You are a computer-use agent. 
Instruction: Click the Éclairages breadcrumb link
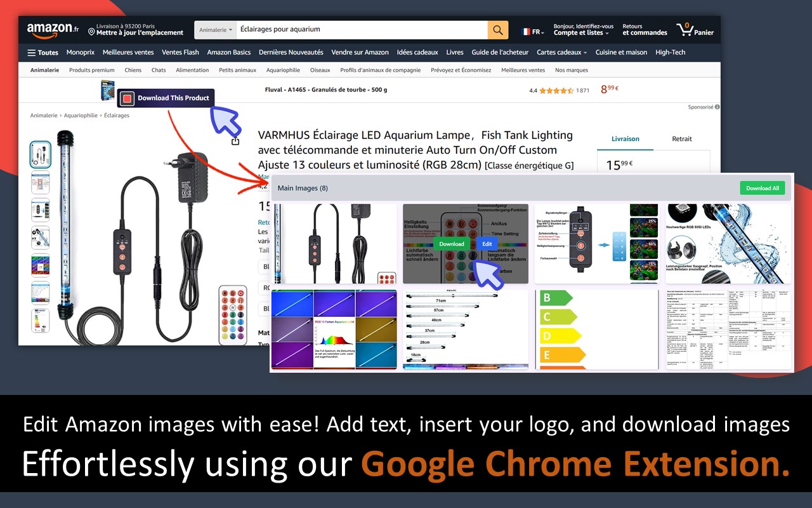coord(117,116)
